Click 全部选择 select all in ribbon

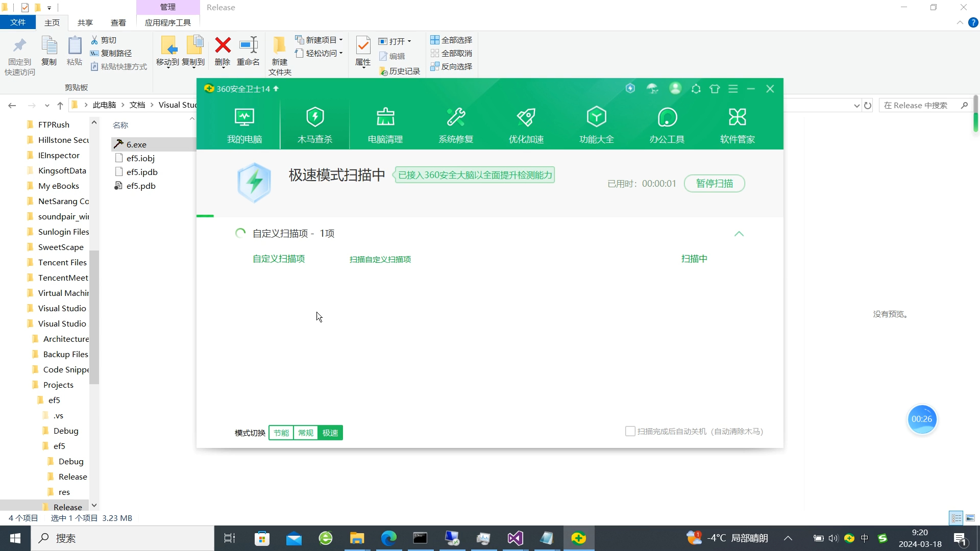click(x=451, y=40)
